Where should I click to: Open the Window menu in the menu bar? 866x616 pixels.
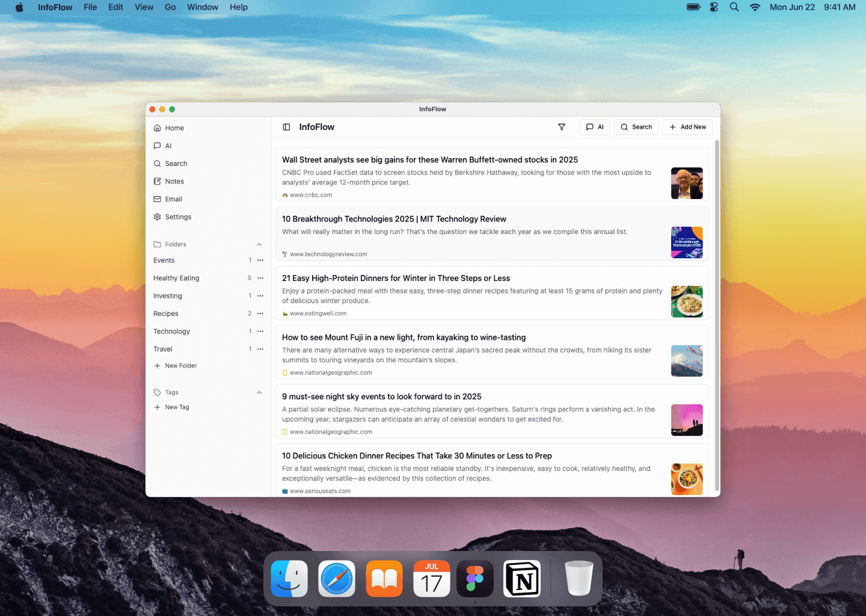(x=202, y=7)
